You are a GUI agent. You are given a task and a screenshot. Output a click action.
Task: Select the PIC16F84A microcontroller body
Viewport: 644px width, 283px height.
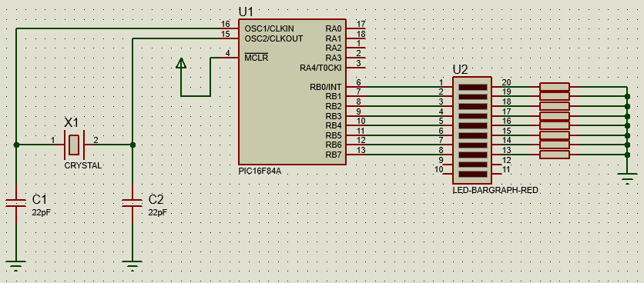pos(292,92)
